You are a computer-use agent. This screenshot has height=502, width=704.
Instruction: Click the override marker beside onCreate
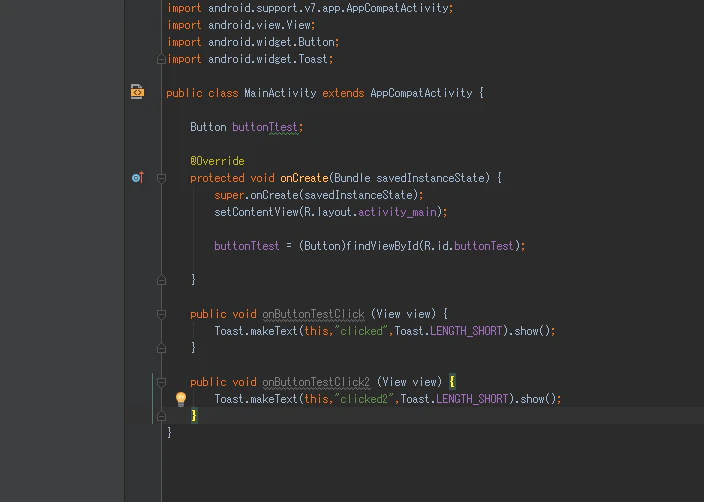click(138, 178)
